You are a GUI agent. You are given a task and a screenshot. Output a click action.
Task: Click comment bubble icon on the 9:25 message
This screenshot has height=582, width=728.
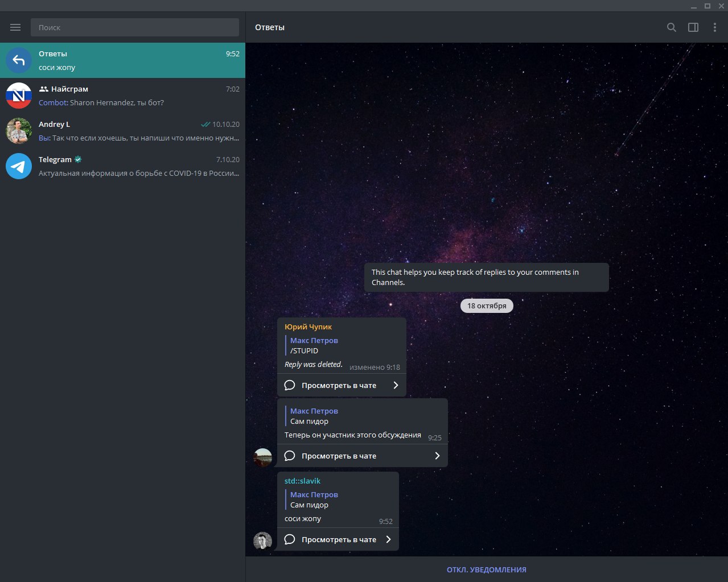[290, 456]
